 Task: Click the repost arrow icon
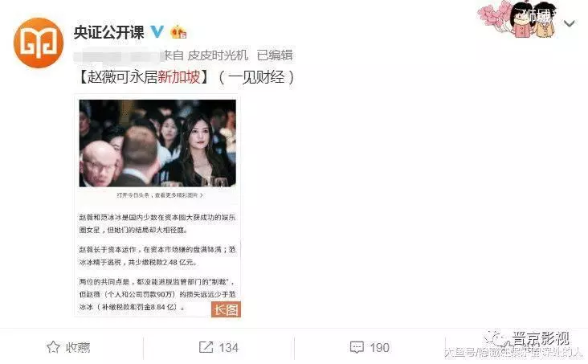click(x=206, y=347)
